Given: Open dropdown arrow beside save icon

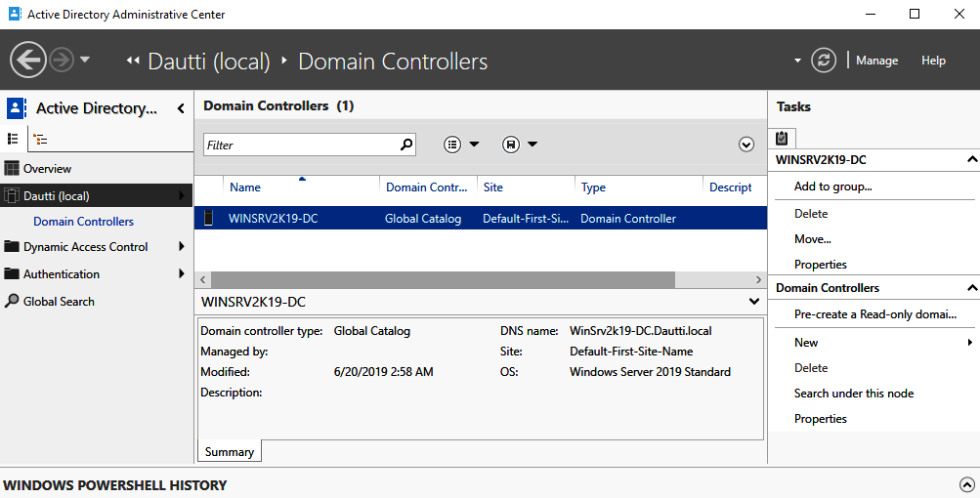Looking at the screenshot, I should pos(533,145).
